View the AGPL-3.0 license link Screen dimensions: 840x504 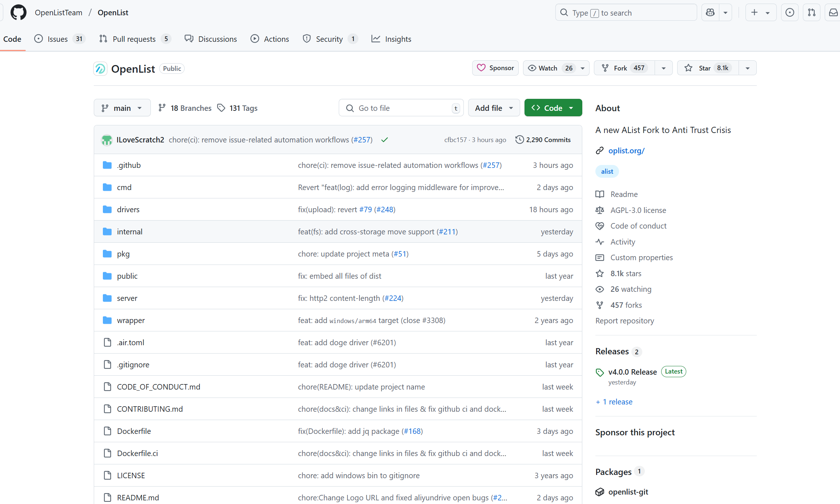coord(638,210)
